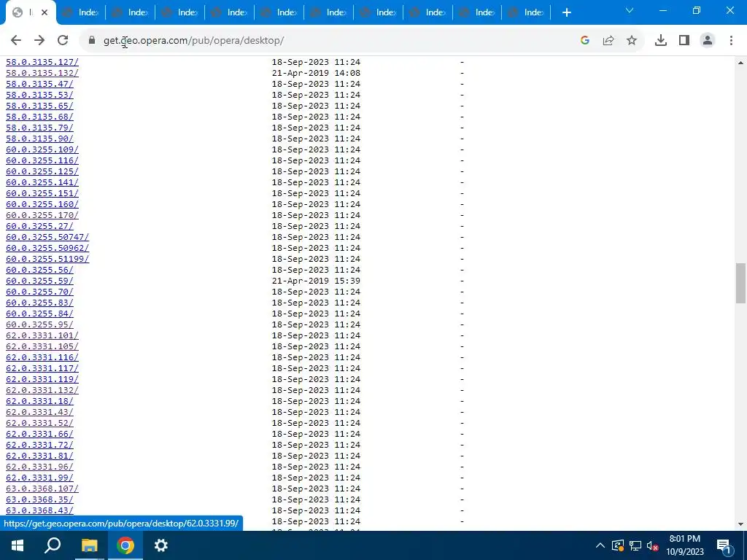Open the 60.0.3255.109/ folder link
The width and height of the screenshot is (747, 560).
coord(42,149)
